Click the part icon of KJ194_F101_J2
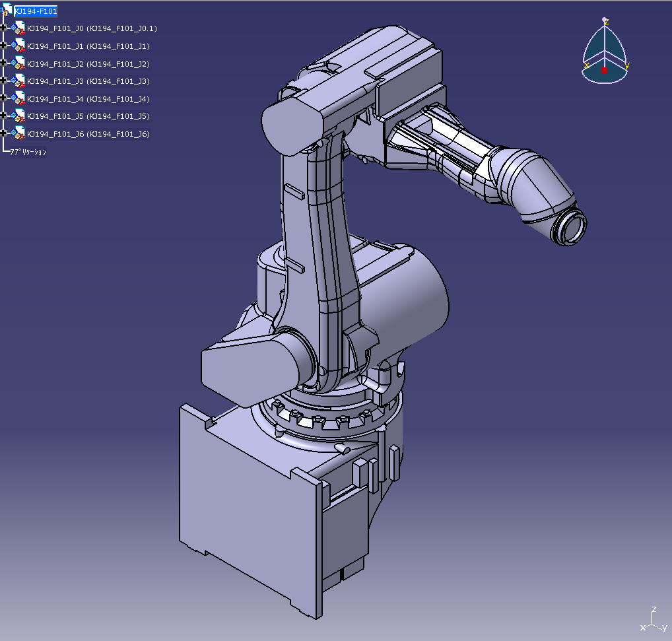This screenshot has height=641, width=672. (18, 63)
